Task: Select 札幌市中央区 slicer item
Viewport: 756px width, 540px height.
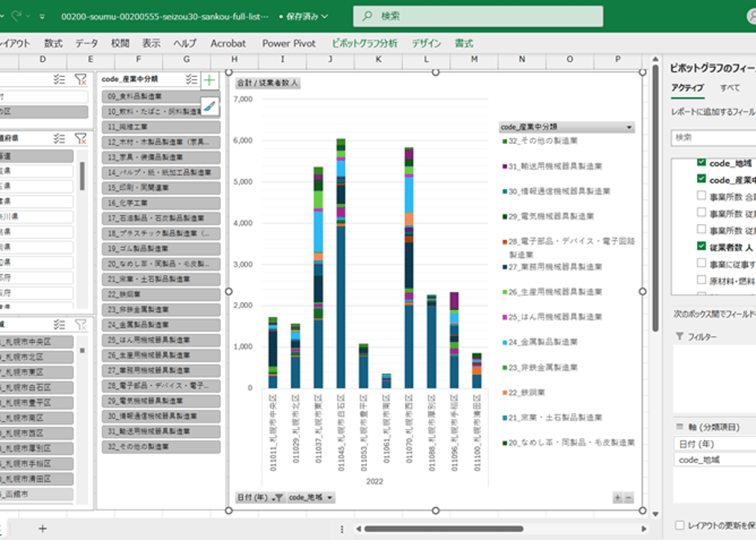Action: point(37,342)
